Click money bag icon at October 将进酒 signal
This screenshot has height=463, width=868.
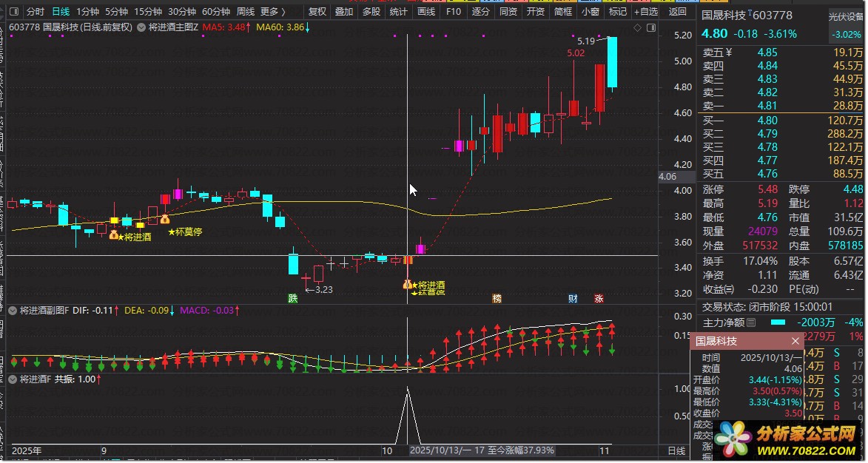click(x=408, y=284)
